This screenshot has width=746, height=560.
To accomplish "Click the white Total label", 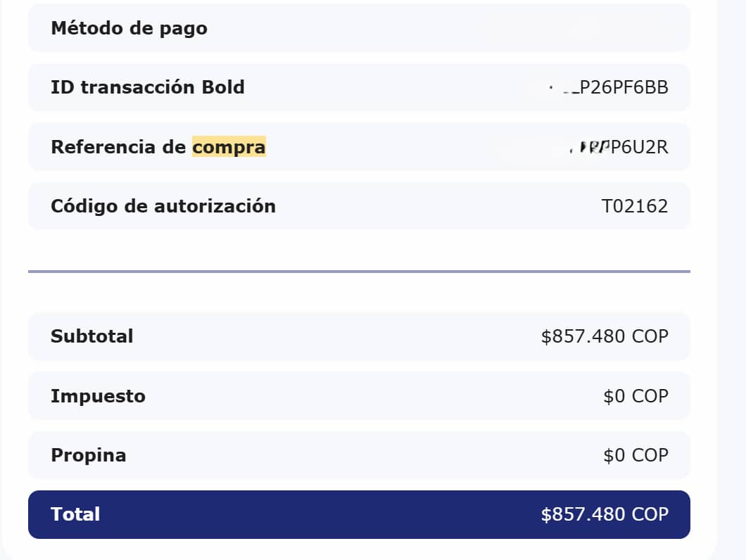I will (75, 514).
